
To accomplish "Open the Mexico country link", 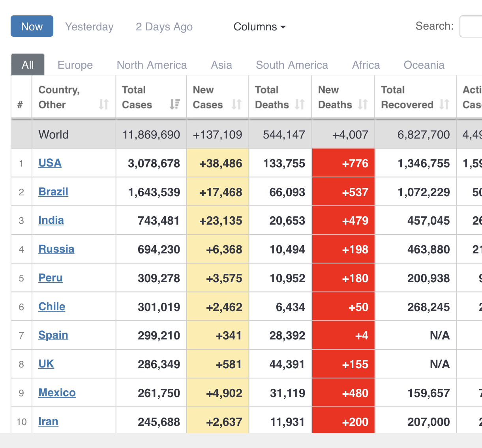I will pos(57,393).
